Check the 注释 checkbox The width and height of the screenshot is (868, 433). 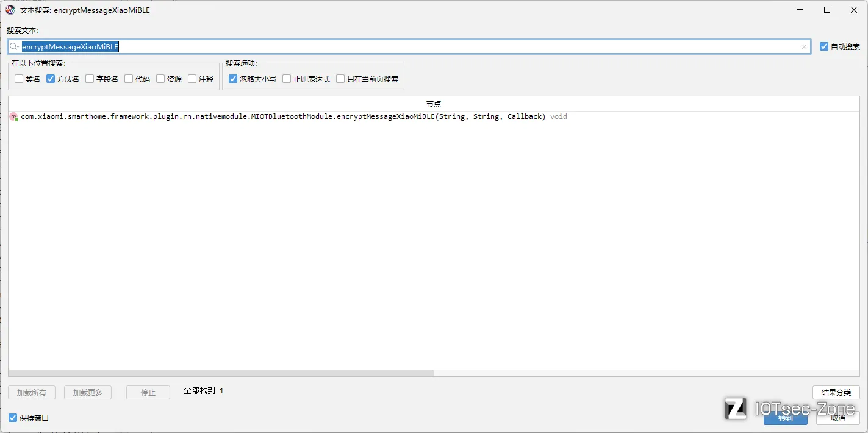(x=192, y=79)
